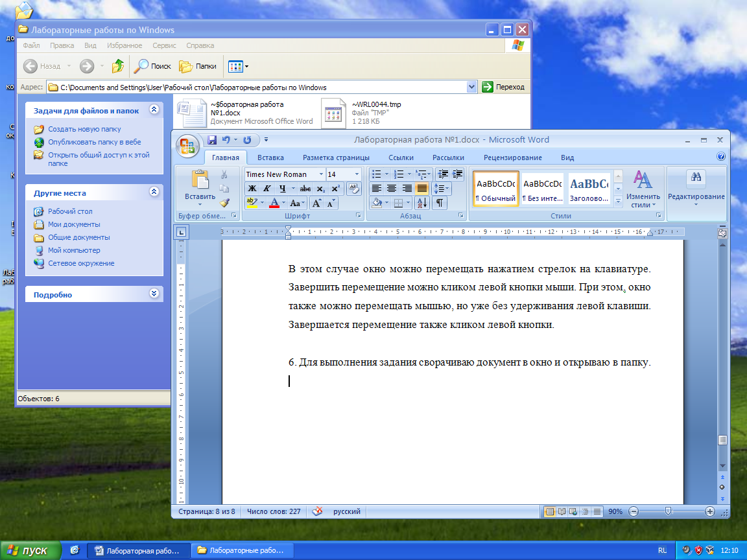Apply strikethrough formatting
The width and height of the screenshot is (747, 560).
pyautogui.click(x=305, y=189)
